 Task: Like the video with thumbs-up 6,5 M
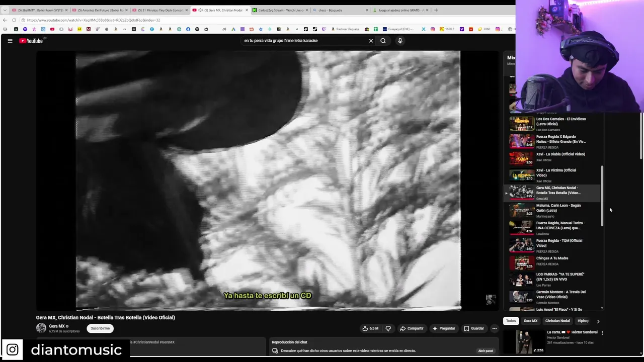coord(370,328)
